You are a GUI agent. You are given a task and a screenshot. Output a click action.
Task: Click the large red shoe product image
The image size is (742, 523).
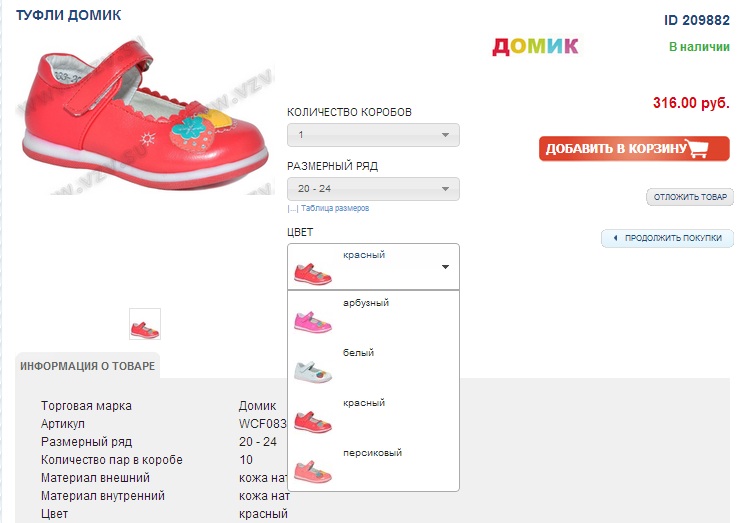[x=145, y=117]
